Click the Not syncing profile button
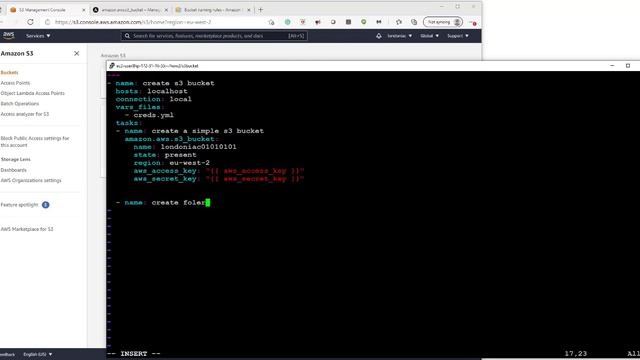This screenshot has width=640, height=360. click(x=443, y=22)
